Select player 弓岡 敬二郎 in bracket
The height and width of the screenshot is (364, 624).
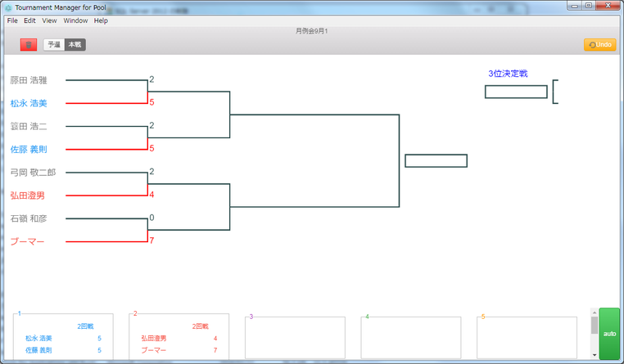tap(33, 173)
